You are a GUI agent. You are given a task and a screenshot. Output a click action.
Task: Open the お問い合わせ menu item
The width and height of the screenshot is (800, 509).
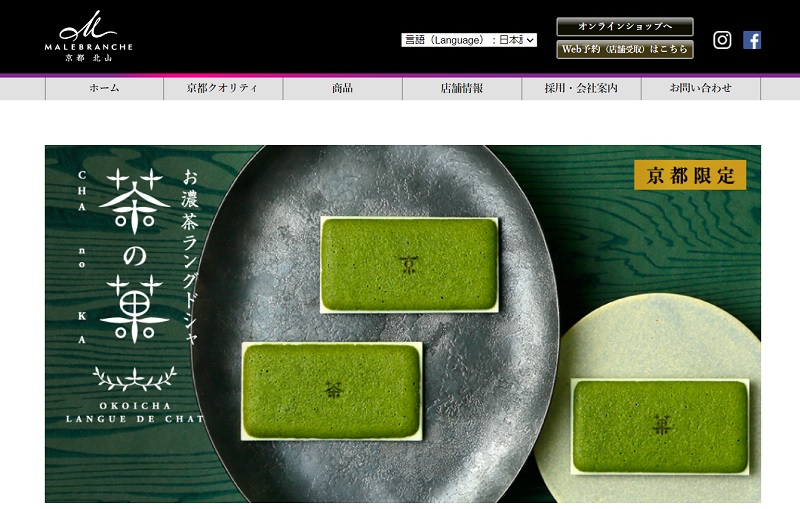(701, 88)
